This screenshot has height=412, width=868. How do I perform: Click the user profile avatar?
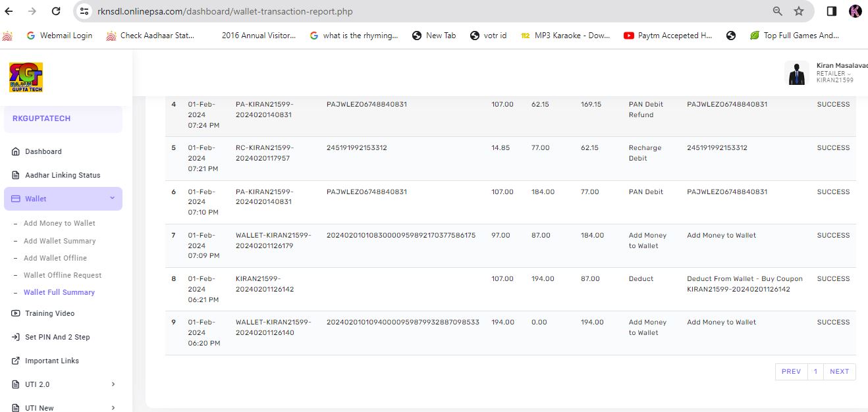click(798, 74)
